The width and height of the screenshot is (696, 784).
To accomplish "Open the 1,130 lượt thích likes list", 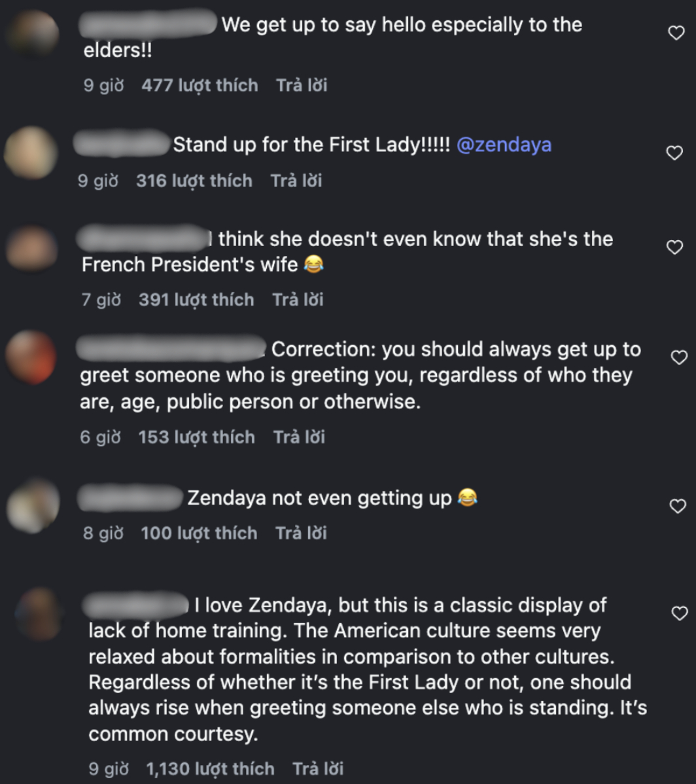I will click(211, 768).
